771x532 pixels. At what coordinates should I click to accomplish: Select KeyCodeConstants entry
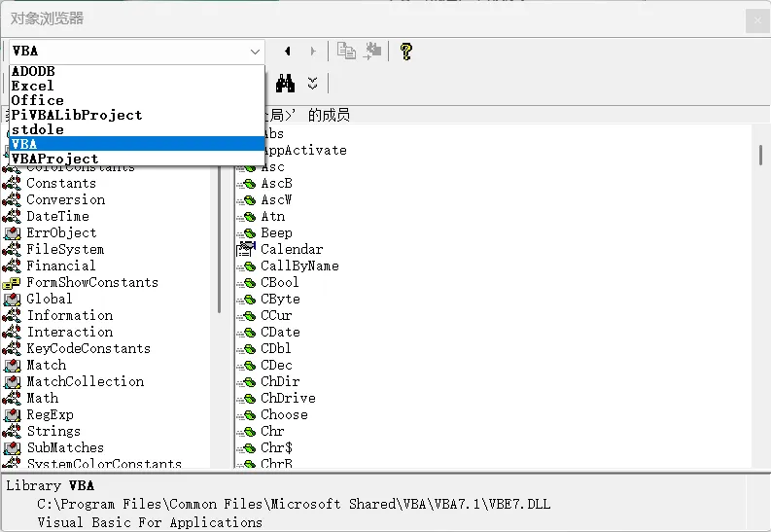88,348
